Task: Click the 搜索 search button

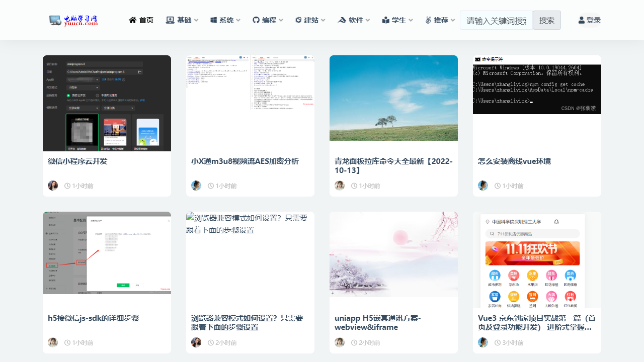Action: pos(546,20)
